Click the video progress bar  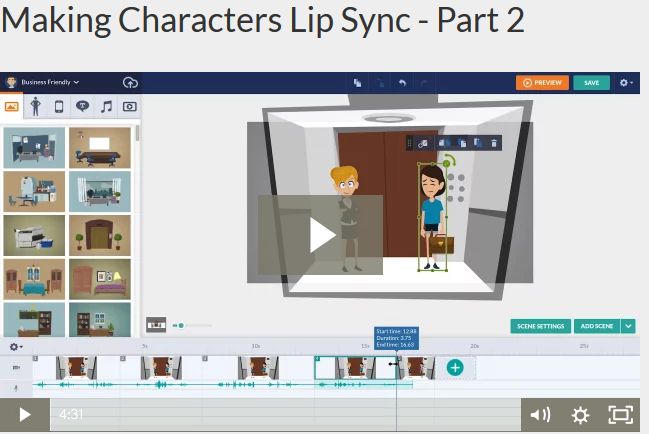(286, 415)
